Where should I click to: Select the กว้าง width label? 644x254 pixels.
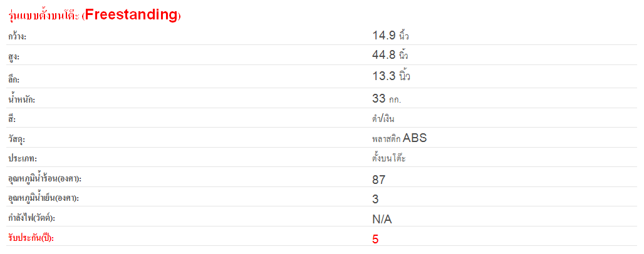[x=18, y=38]
